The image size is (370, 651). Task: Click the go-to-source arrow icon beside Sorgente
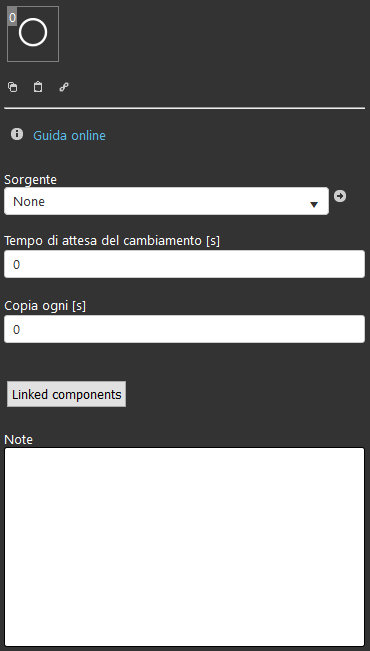point(340,196)
